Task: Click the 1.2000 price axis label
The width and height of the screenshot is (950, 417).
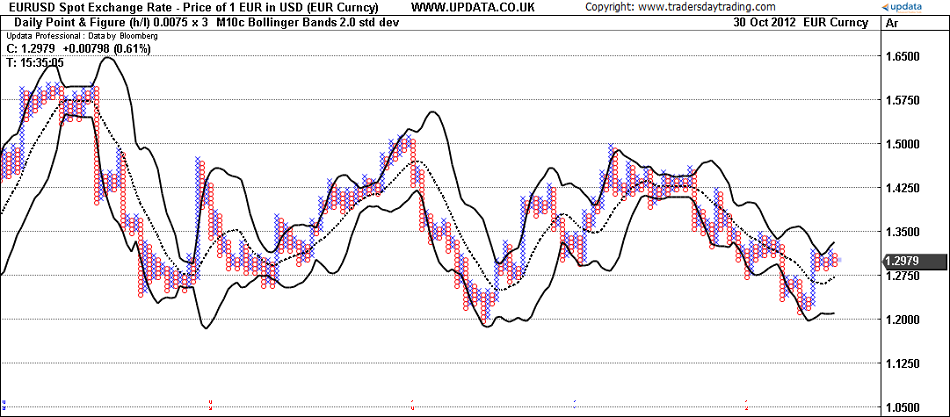Action: point(902,320)
